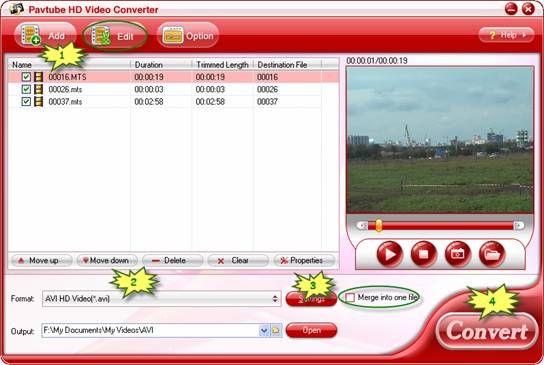544x365 pixels.
Task: Open the Help menu
Action: [x=507, y=35]
